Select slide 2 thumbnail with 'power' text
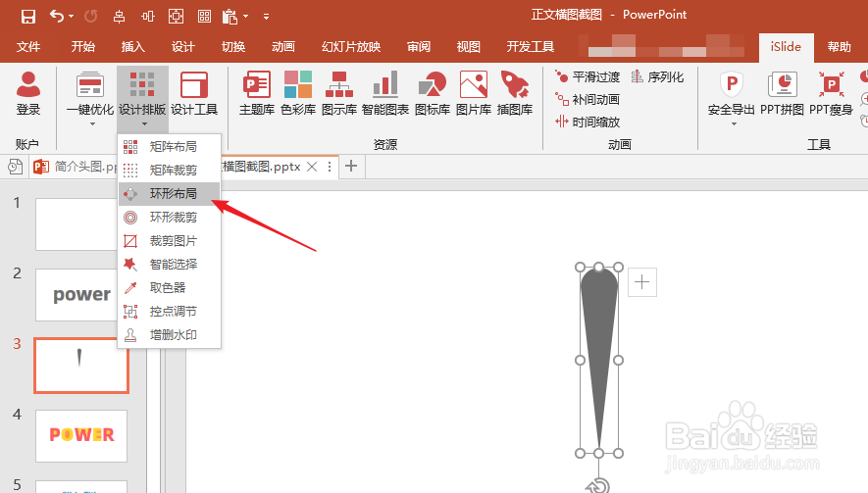 point(77,294)
